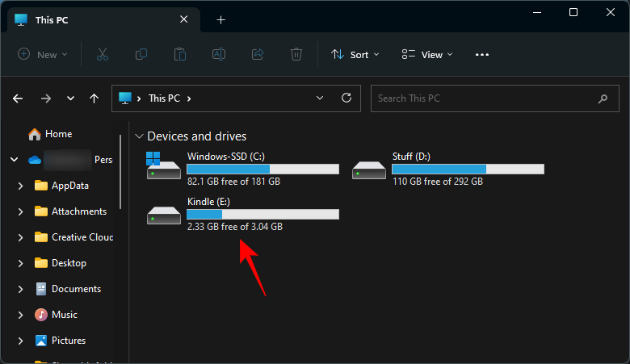630x364 pixels.
Task: Click the Delete trash can icon
Action: 296,55
